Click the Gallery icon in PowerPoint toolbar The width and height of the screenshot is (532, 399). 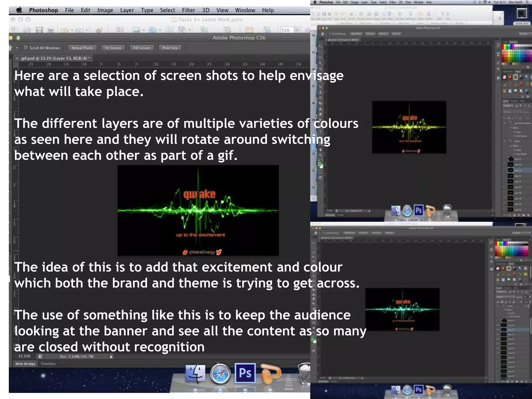point(249,30)
